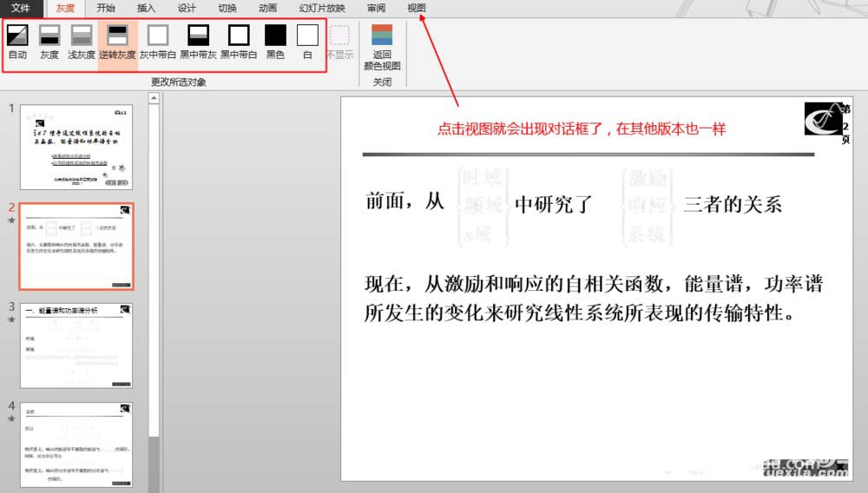Switch to the 插入 insert tab
868x493 pixels.
(x=147, y=8)
